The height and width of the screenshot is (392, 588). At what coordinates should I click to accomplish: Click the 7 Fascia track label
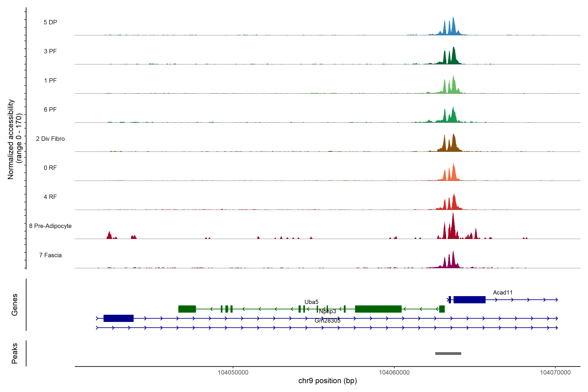coord(50,255)
